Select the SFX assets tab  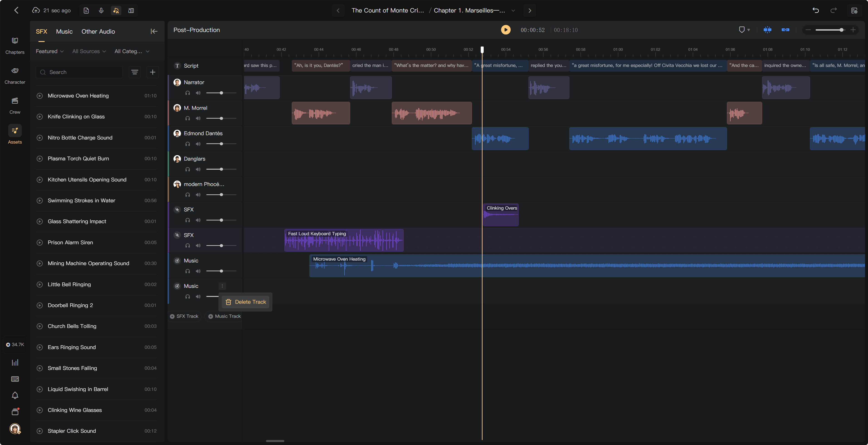[x=41, y=32]
